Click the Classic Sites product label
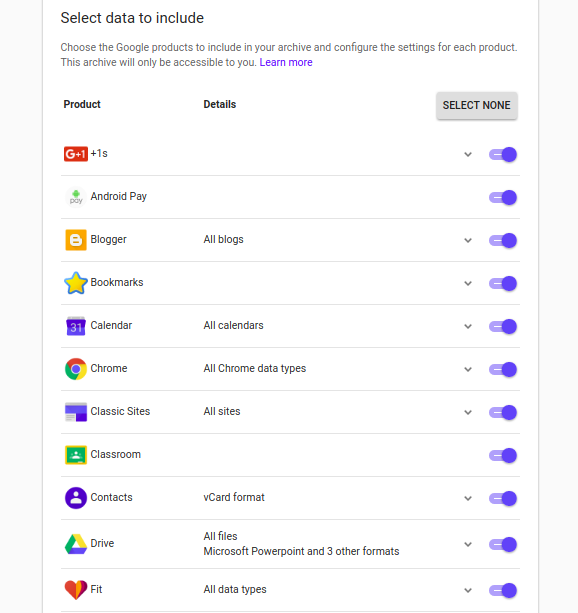 click(120, 411)
